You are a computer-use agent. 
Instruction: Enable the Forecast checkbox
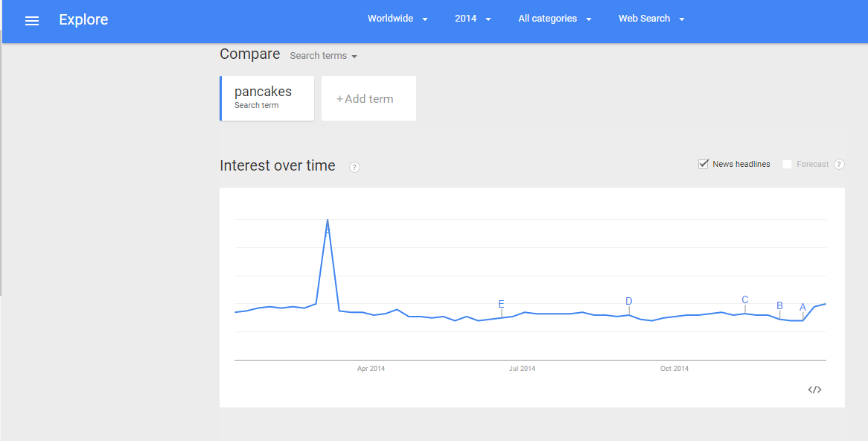click(x=787, y=164)
